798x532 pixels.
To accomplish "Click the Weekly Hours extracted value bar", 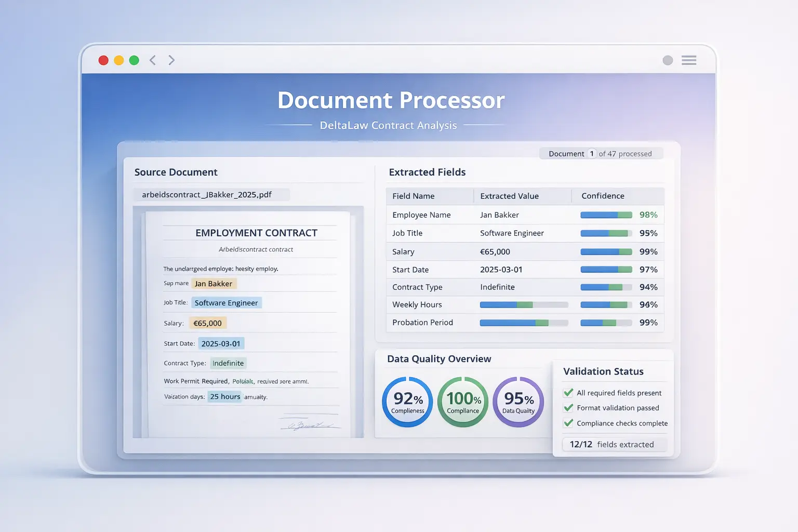I will (524, 305).
